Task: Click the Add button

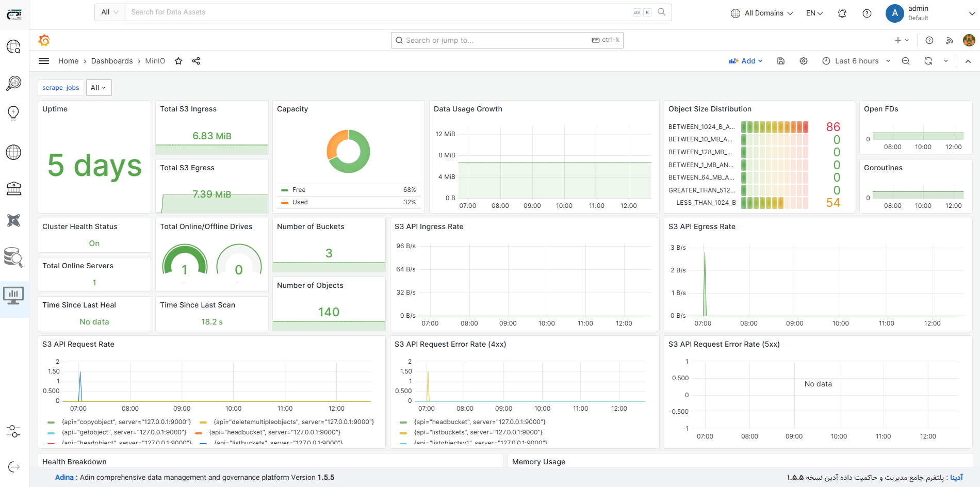Action: coord(746,61)
